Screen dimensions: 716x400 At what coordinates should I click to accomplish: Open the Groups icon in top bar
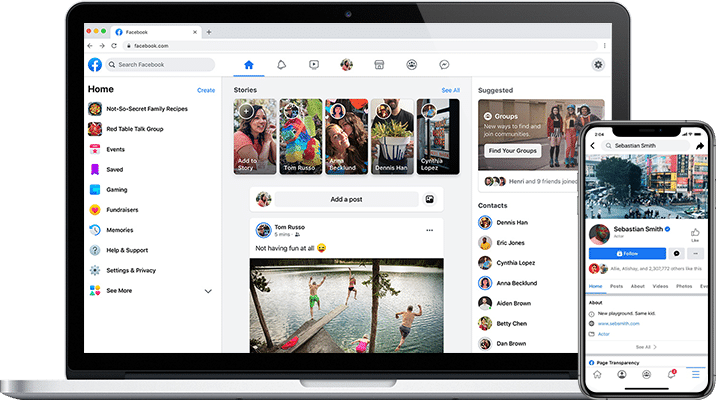click(412, 65)
